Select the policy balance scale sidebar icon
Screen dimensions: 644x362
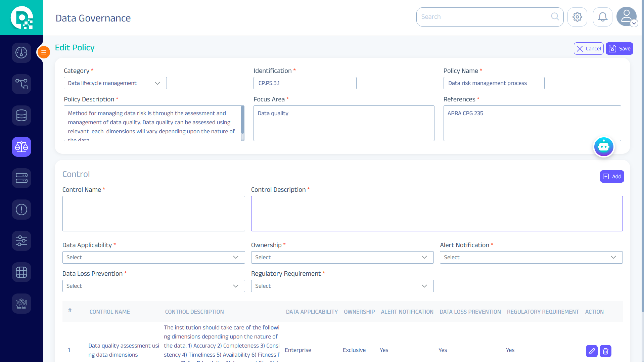[21, 147]
